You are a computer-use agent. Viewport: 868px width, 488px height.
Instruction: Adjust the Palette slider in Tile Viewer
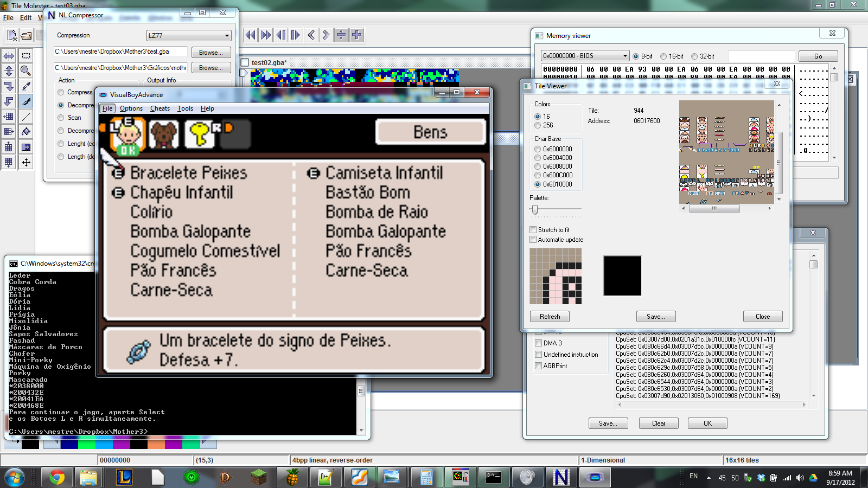535,209
